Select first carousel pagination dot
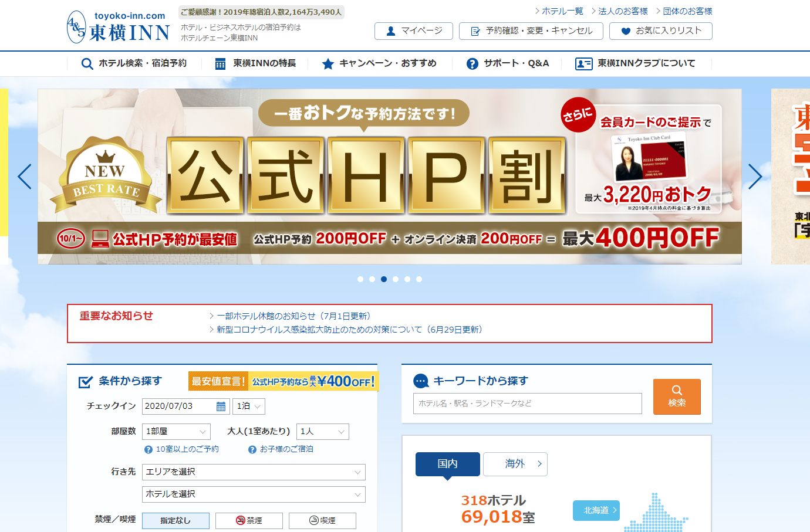The height and width of the screenshot is (532, 810). pyautogui.click(x=360, y=279)
